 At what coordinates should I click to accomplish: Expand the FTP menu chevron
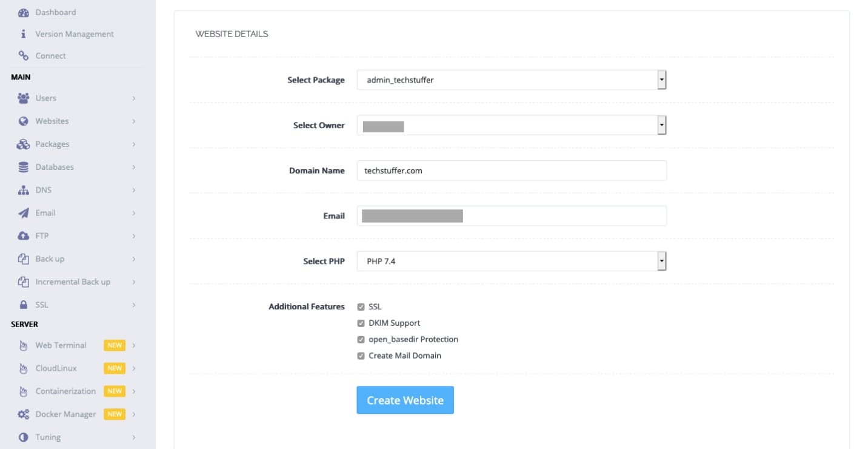click(x=133, y=236)
